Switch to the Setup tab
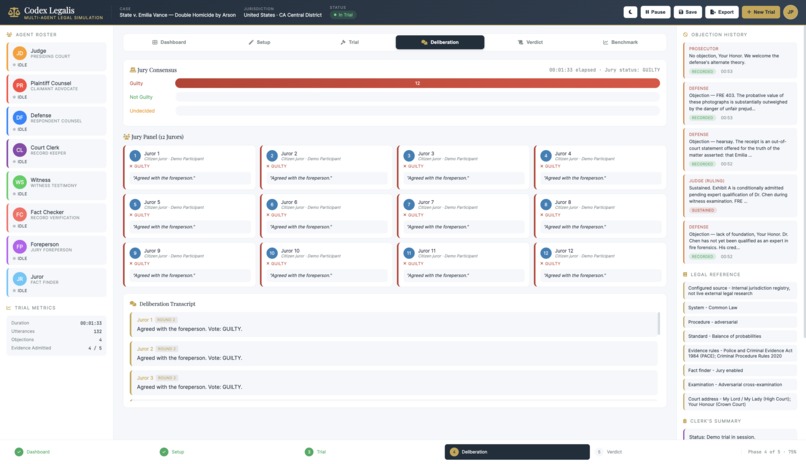 tap(260, 42)
